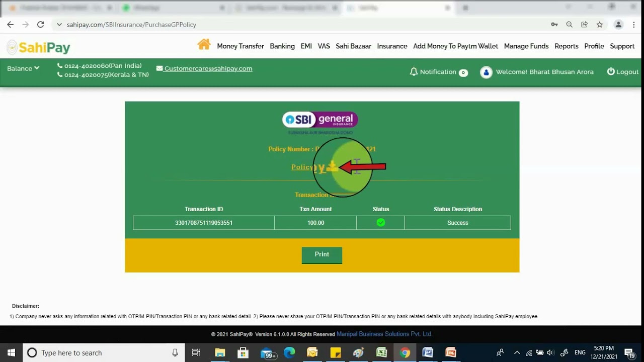Viewport: 644px width, 362px height.
Task: Bookmark this page with star icon
Action: click(x=600, y=24)
